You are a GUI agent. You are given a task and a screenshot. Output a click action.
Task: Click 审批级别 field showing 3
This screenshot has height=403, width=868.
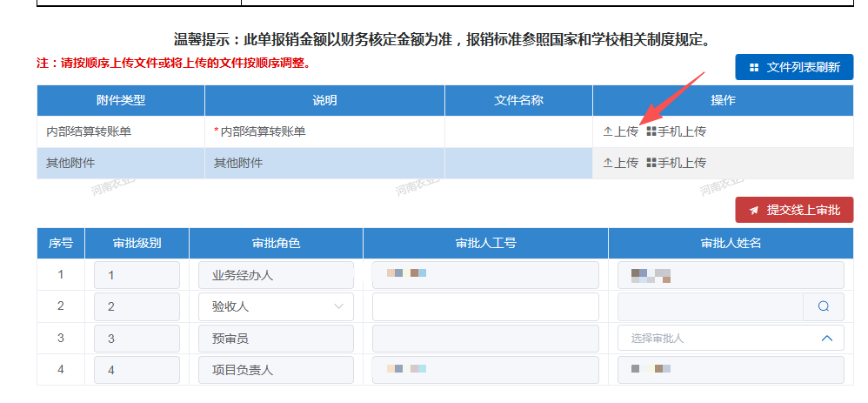(137, 338)
